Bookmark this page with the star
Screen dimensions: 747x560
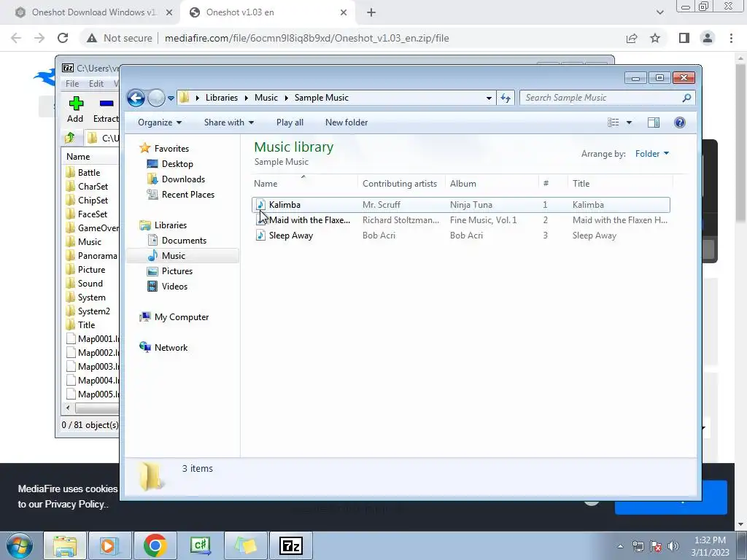pos(655,38)
